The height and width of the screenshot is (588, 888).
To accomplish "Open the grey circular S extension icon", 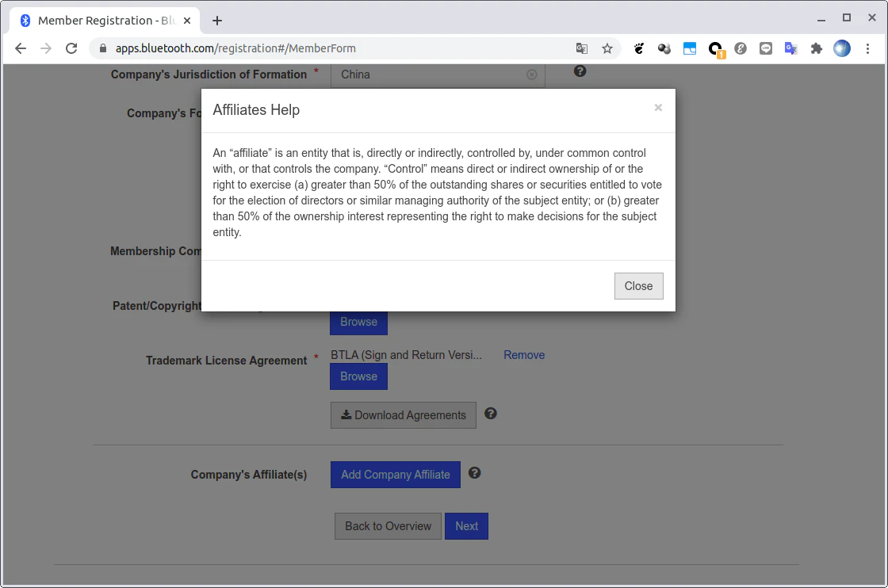I will pos(741,48).
